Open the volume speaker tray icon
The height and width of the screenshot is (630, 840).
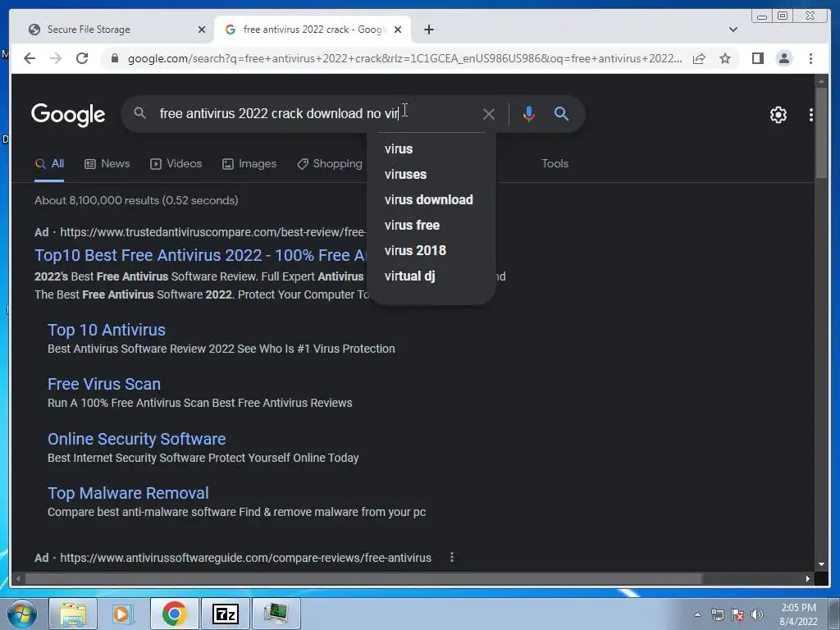pos(756,614)
